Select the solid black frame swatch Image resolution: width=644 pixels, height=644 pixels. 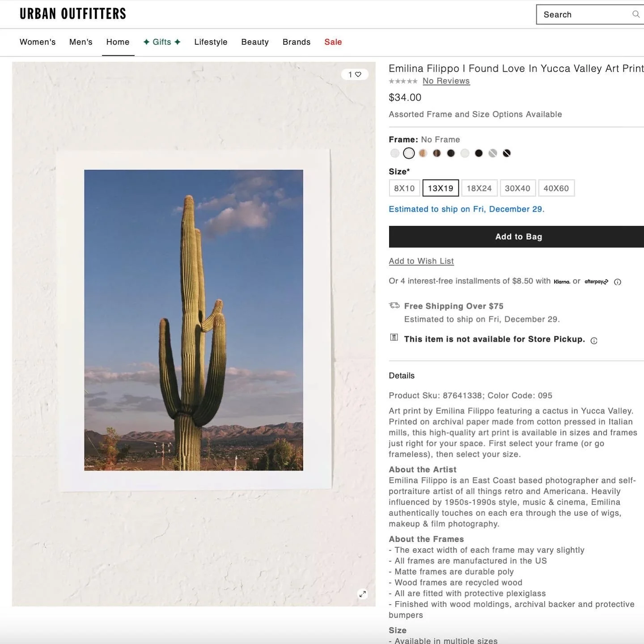click(x=479, y=153)
